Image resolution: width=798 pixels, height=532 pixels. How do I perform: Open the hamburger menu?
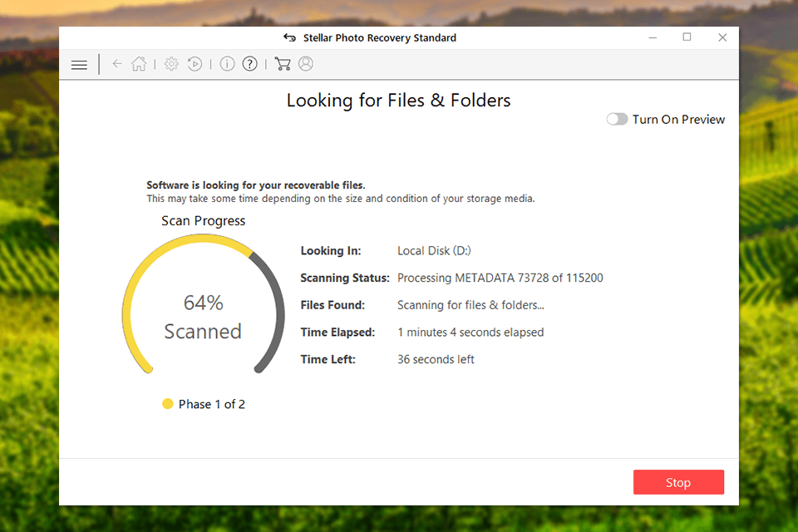[79, 64]
